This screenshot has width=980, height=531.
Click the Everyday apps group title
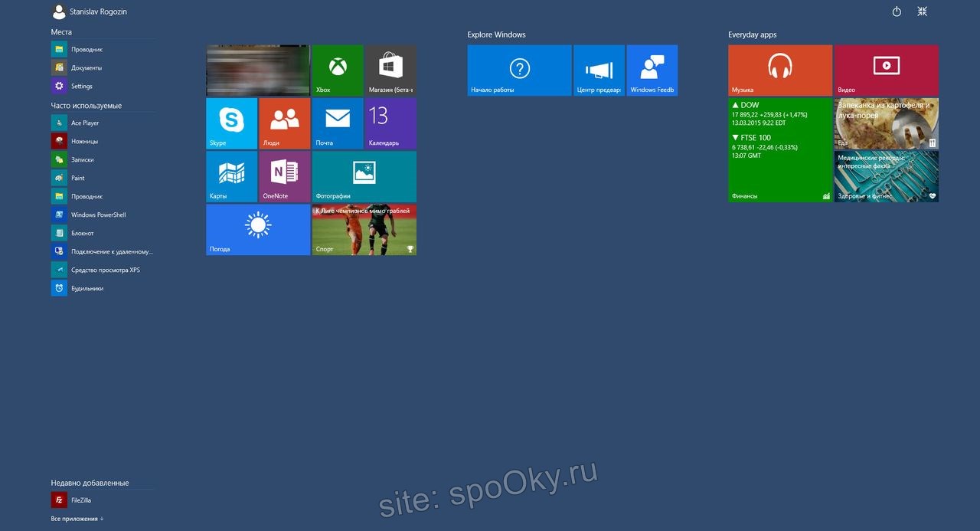pyautogui.click(x=753, y=34)
